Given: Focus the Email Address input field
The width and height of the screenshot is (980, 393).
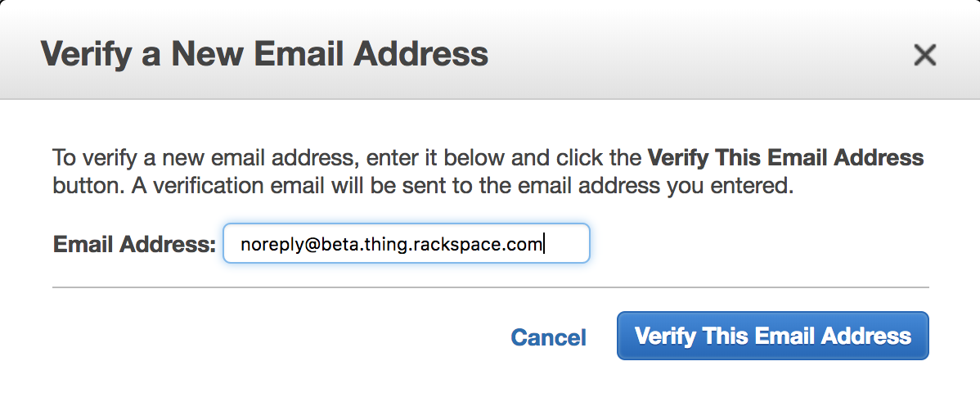Looking at the screenshot, I should click(x=407, y=244).
